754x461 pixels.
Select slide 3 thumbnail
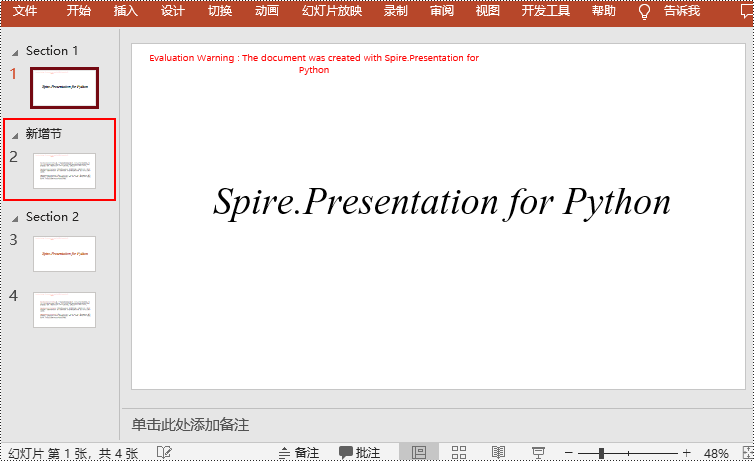(64, 254)
